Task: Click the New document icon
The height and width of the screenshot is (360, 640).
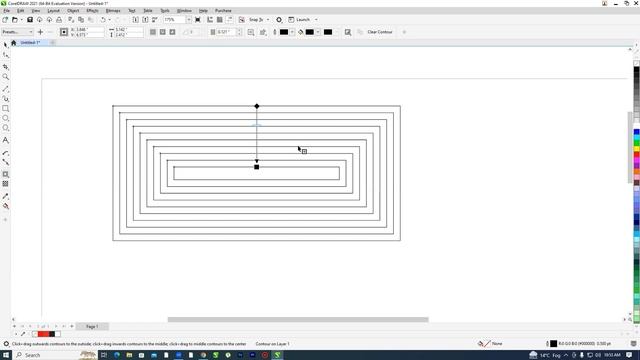Action: tap(5, 20)
